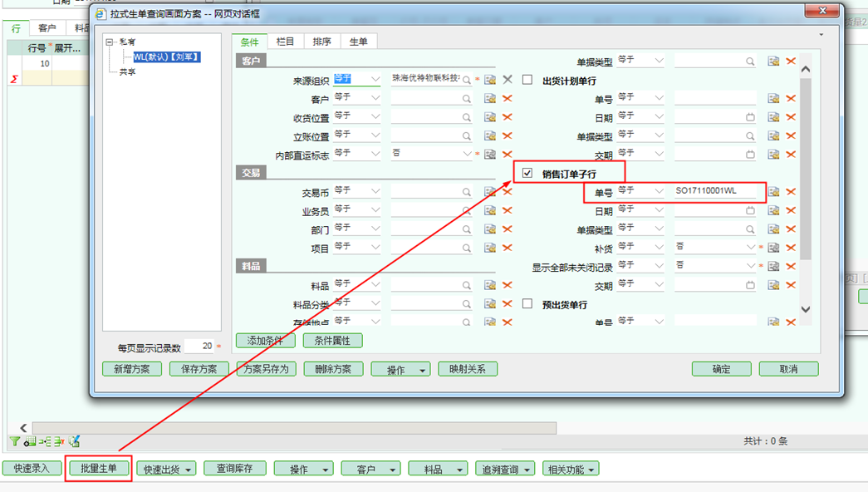Open the 来源组织 operator dropdown
Viewport: 868px width, 492px height.
point(375,80)
